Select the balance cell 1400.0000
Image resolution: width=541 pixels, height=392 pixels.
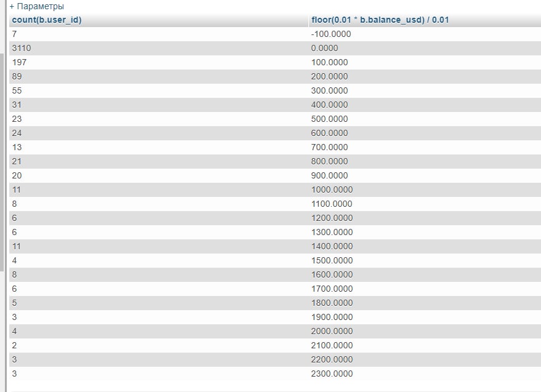coord(425,246)
